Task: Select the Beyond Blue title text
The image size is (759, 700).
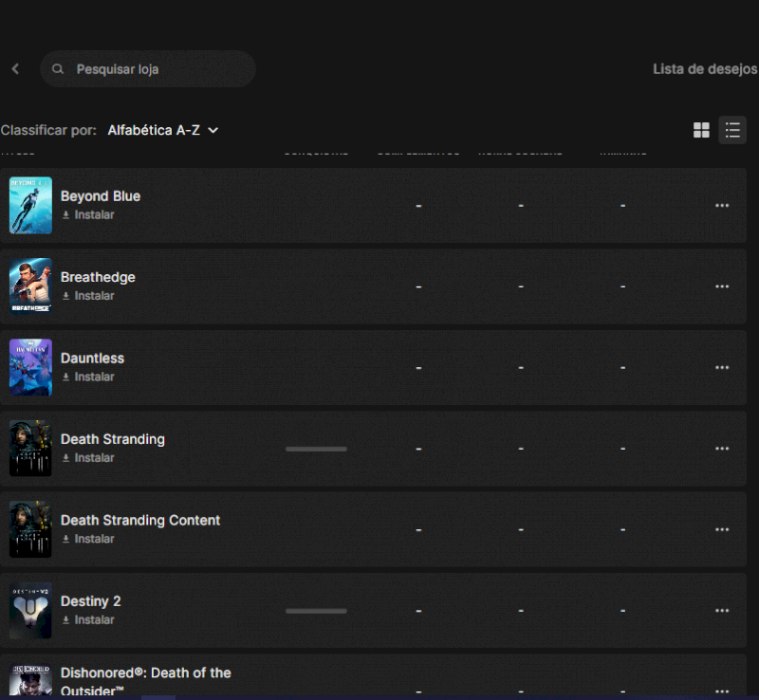Action: (101, 196)
